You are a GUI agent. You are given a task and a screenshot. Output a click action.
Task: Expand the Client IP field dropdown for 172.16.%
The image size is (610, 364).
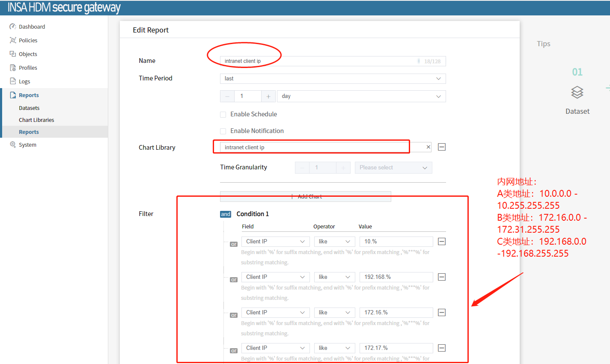[x=275, y=313]
